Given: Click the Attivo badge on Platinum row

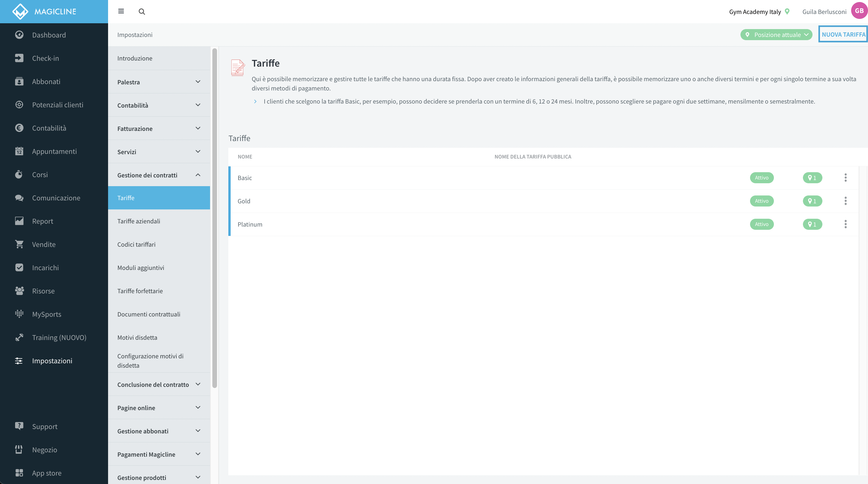Looking at the screenshot, I should [761, 224].
